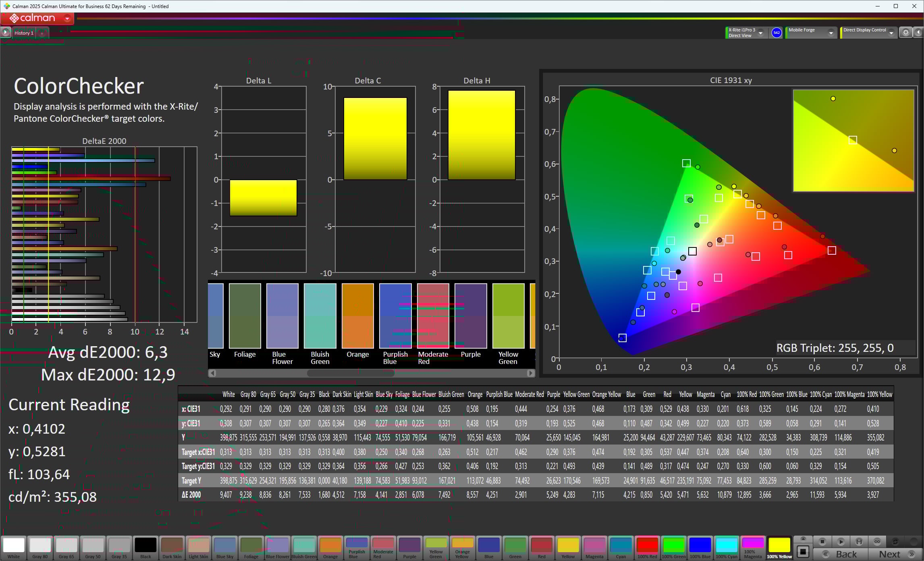924x561 pixels.
Task: Click the infinity continuous read icon
Action: tap(877, 542)
